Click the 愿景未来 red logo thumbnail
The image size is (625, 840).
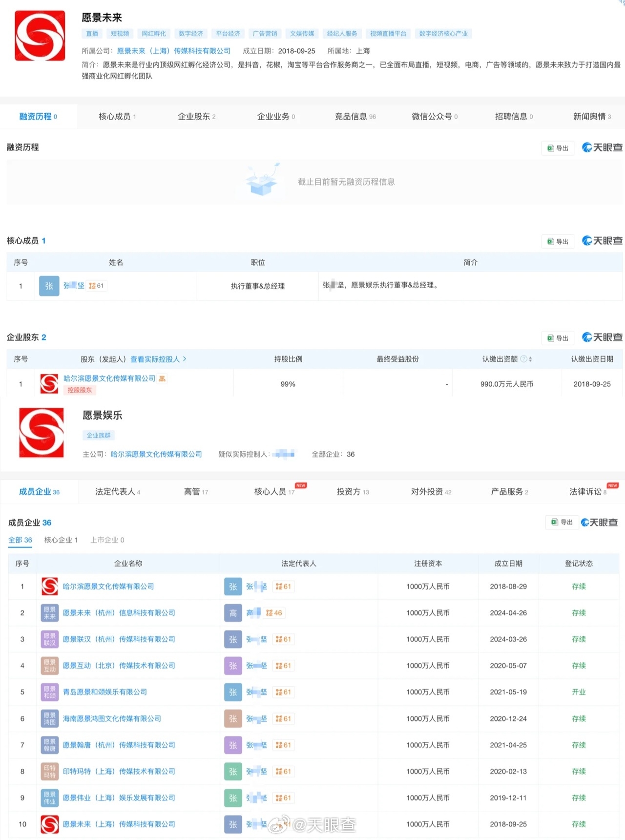tap(40, 36)
